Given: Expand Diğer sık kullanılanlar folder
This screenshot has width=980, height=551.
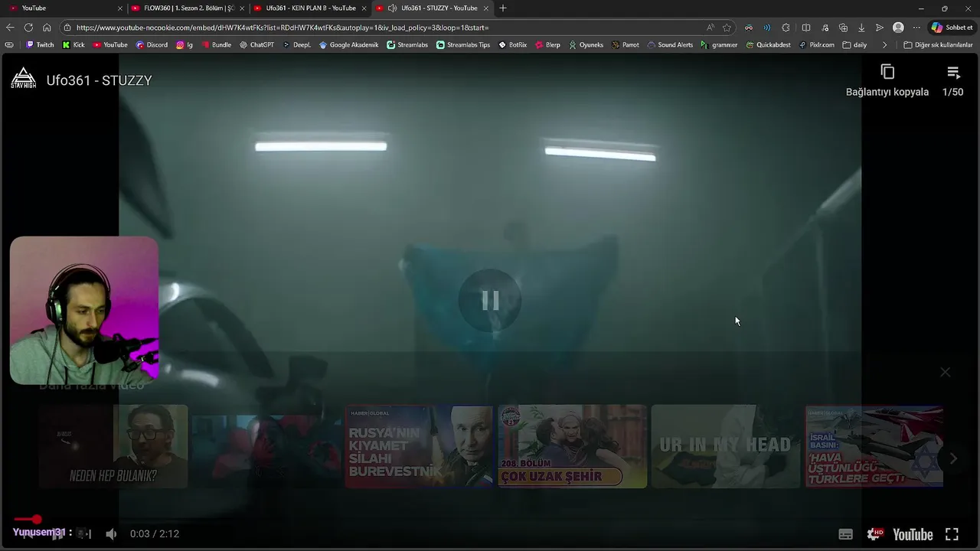Looking at the screenshot, I should (938, 44).
